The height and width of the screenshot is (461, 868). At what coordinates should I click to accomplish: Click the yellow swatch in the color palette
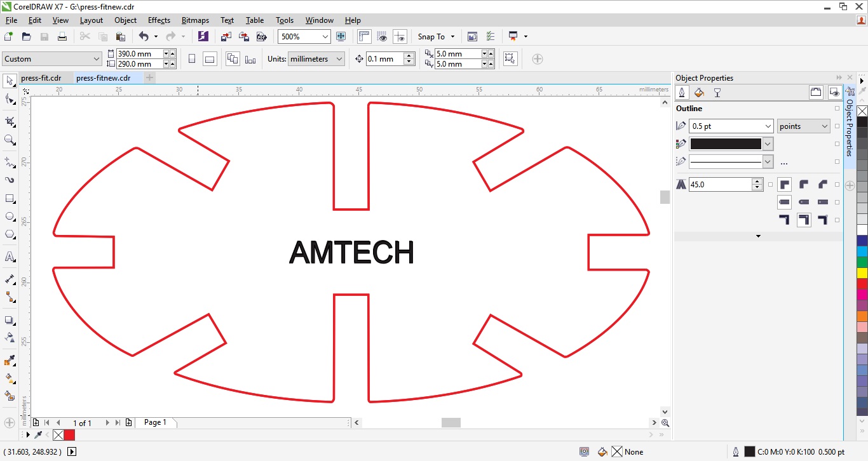click(x=862, y=272)
